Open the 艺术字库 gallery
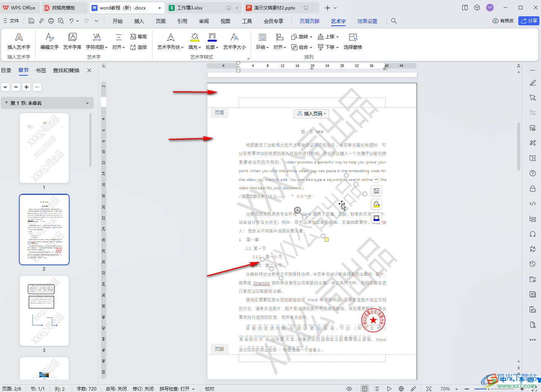This screenshot has height=392, width=541. (x=72, y=41)
